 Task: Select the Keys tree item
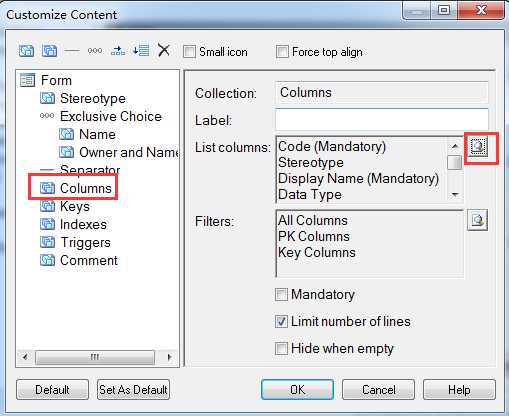[x=75, y=207]
